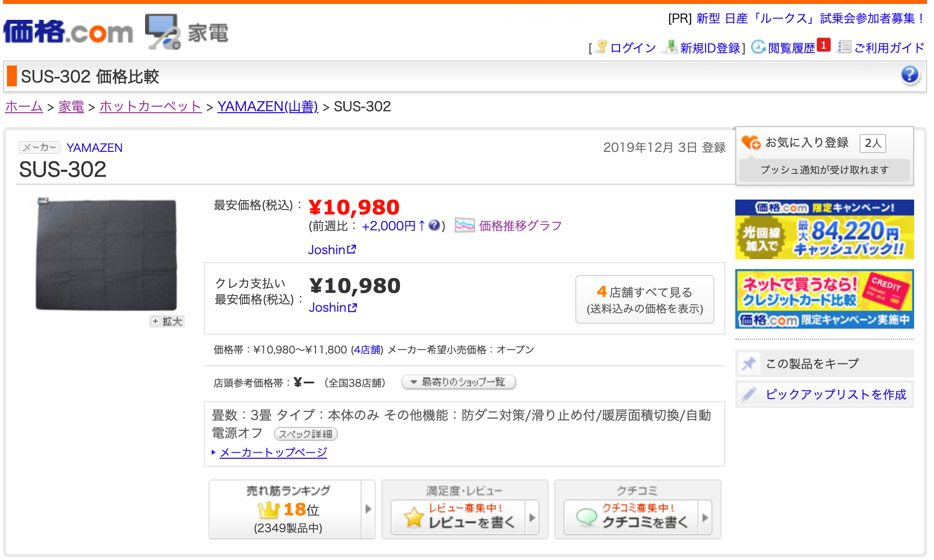Image resolution: width=934 pixels, height=560 pixels.
Task: Select ホットカーペット in the breadcrumb
Action: click(x=150, y=106)
